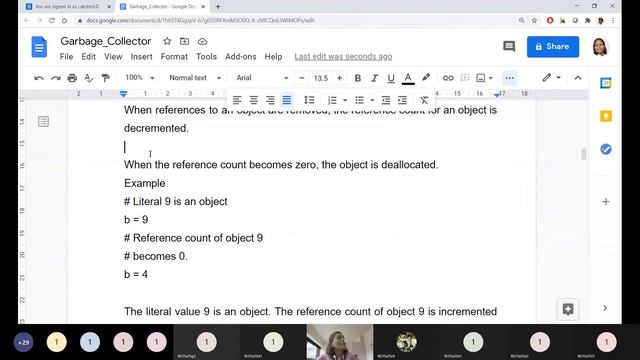Image resolution: width=640 pixels, height=360 pixels.
Task: Select Right align
Action: (270, 100)
